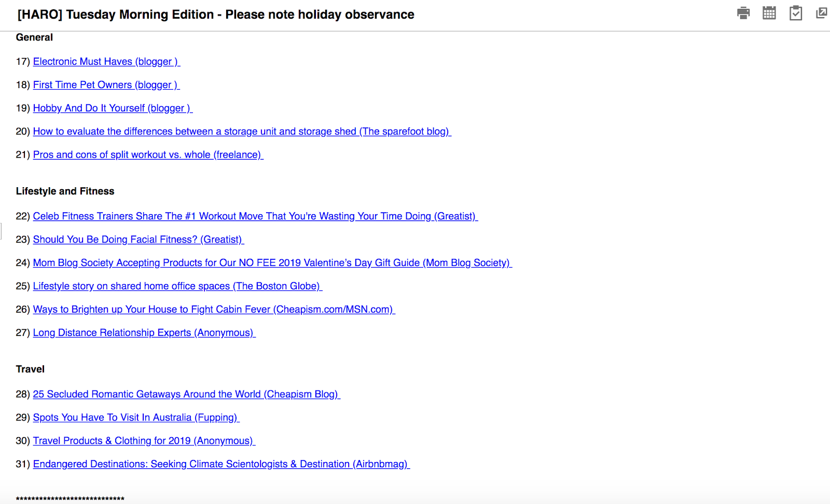Click Boston Globe shared home office link
The height and width of the screenshot is (504, 830).
tap(177, 286)
